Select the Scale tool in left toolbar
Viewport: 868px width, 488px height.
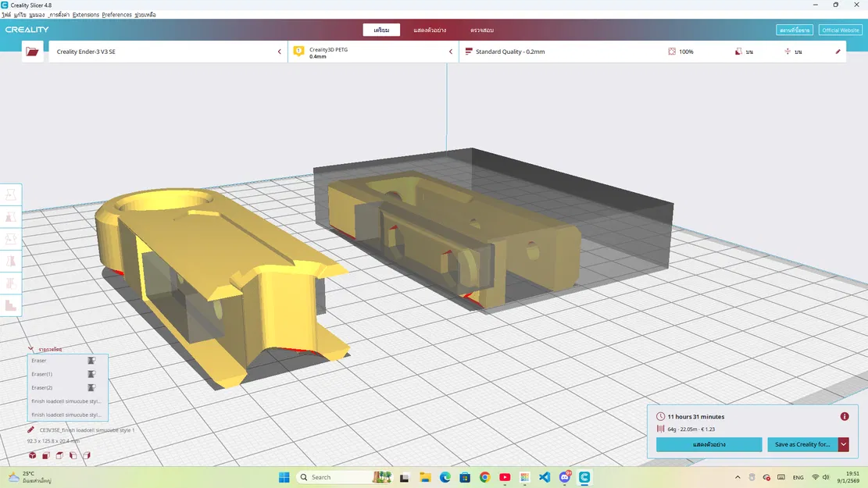coord(11,216)
